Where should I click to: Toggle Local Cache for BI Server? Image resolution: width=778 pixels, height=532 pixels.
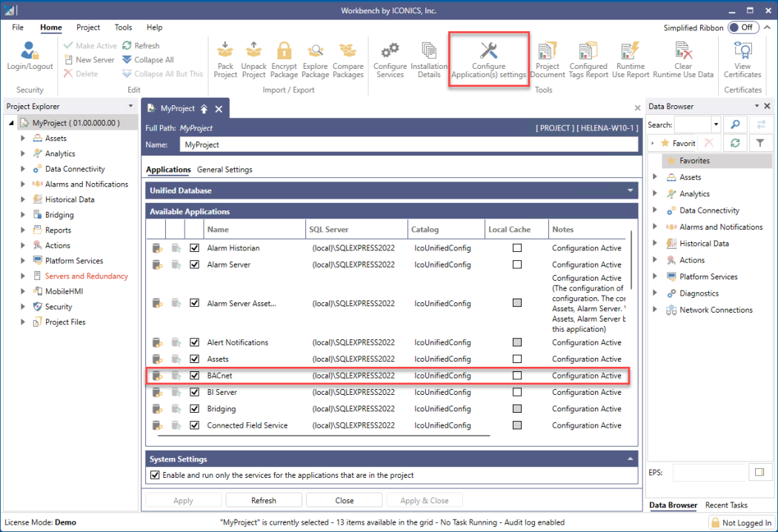(x=517, y=392)
